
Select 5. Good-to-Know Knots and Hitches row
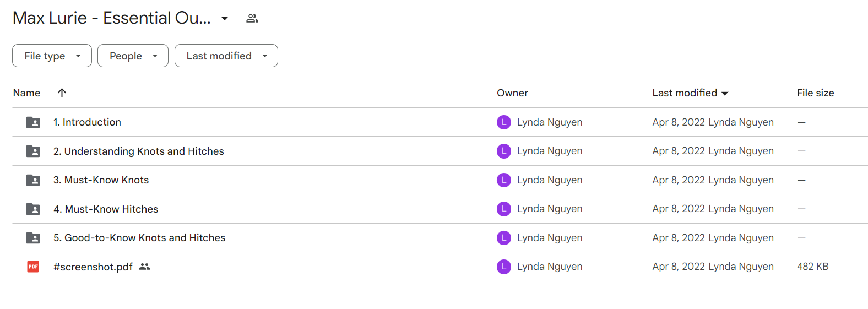click(440, 238)
